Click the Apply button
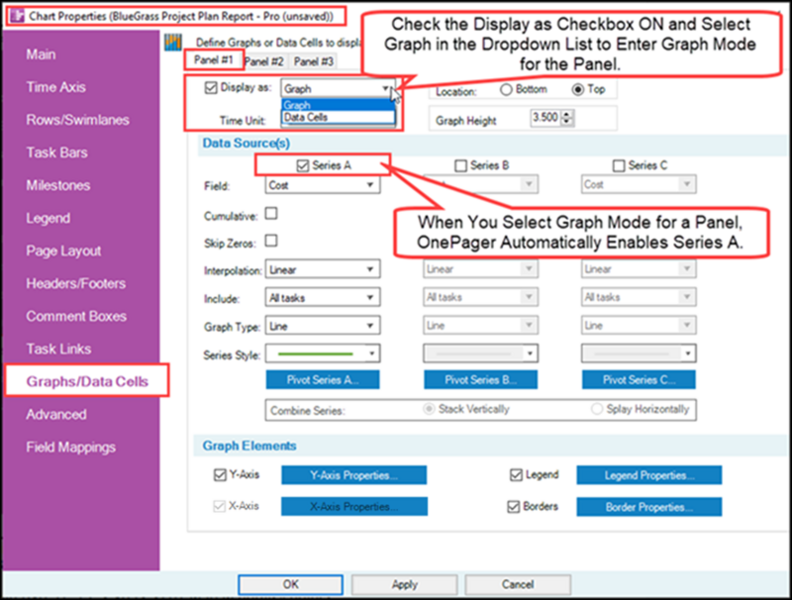Viewport: 792px width, 600px height. click(x=404, y=584)
